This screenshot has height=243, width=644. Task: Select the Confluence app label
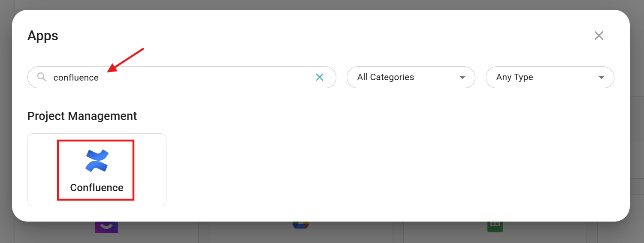point(97,188)
